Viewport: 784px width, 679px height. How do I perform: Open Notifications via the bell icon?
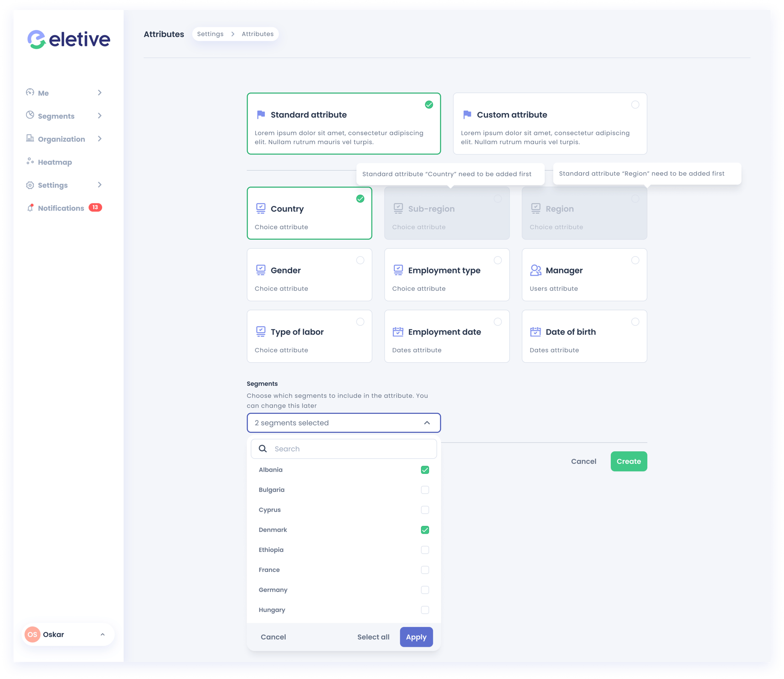(x=30, y=208)
